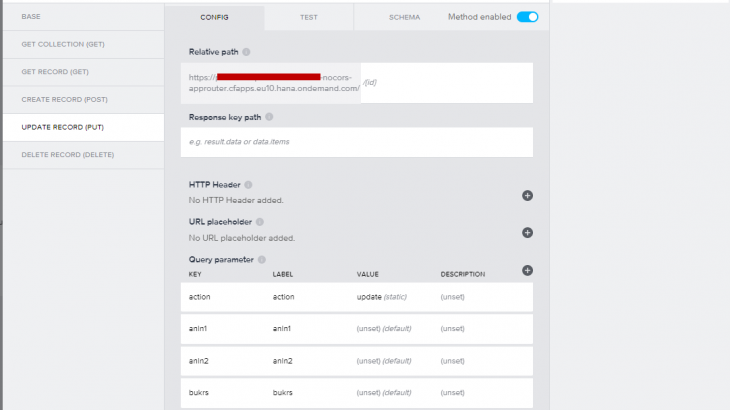Switch to the TEST tab

point(310,17)
